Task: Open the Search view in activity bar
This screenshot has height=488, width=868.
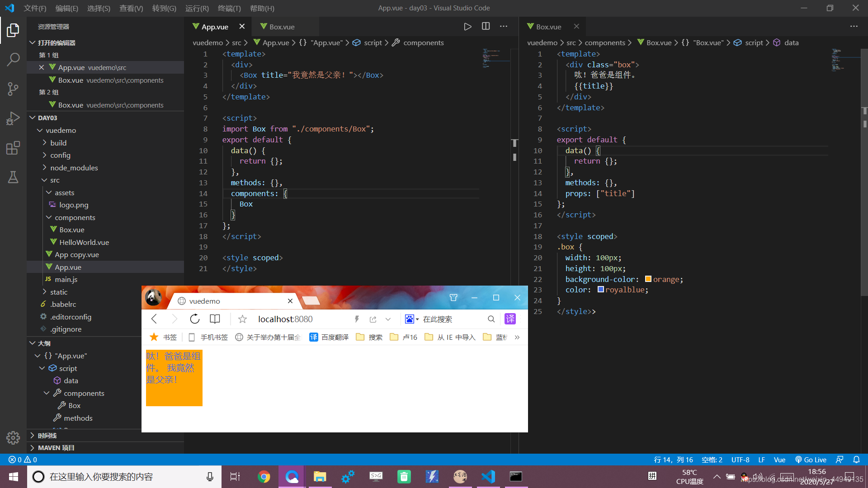Action: [13, 59]
